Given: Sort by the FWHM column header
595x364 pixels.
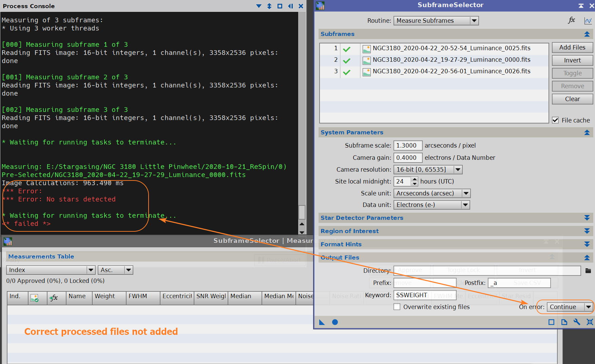Looking at the screenshot, I should (x=143, y=298).
